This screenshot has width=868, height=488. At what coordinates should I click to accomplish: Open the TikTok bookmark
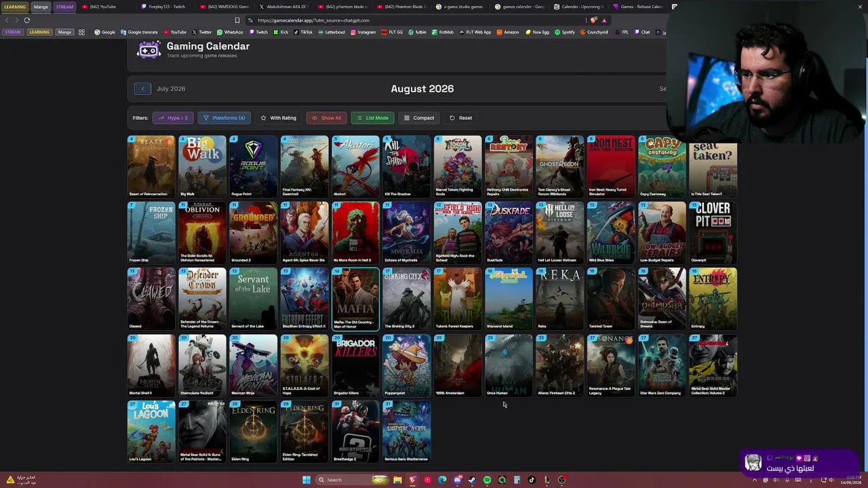[x=303, y=32]
